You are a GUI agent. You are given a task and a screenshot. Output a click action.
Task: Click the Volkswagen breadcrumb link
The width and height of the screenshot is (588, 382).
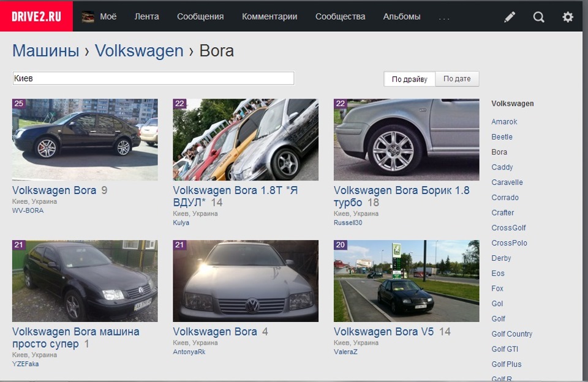coord(139,51)
